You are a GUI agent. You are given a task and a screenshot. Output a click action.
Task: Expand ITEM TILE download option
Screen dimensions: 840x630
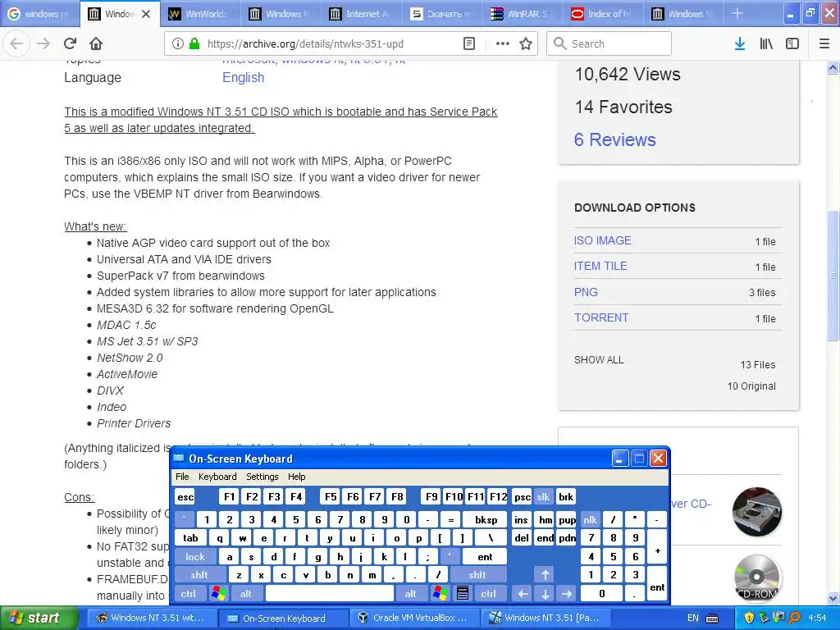600,266
